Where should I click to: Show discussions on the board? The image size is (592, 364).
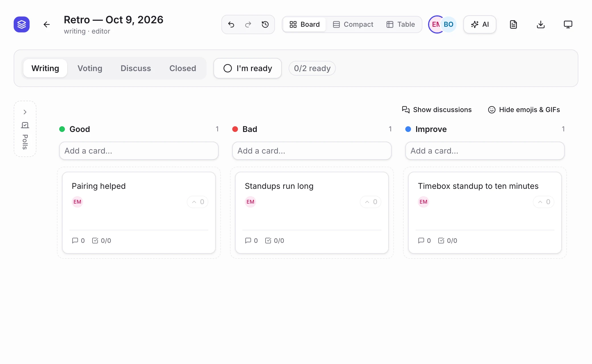(x=437, y=110)
